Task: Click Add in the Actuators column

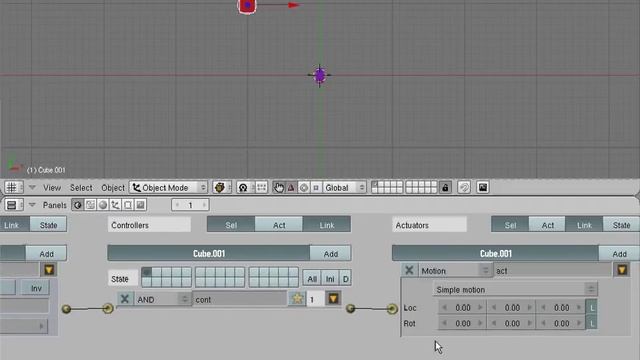Action: click(619, 253)
